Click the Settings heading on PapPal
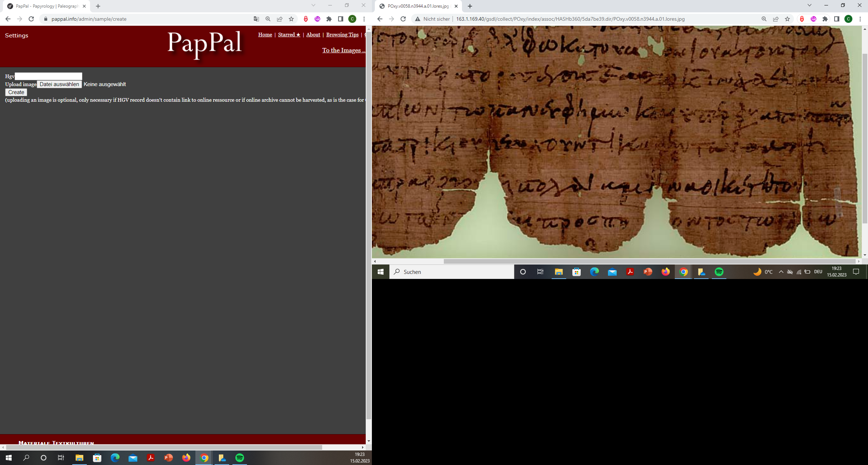The height and width of the screenshot is (465, 868). click(x=17, y=35)
